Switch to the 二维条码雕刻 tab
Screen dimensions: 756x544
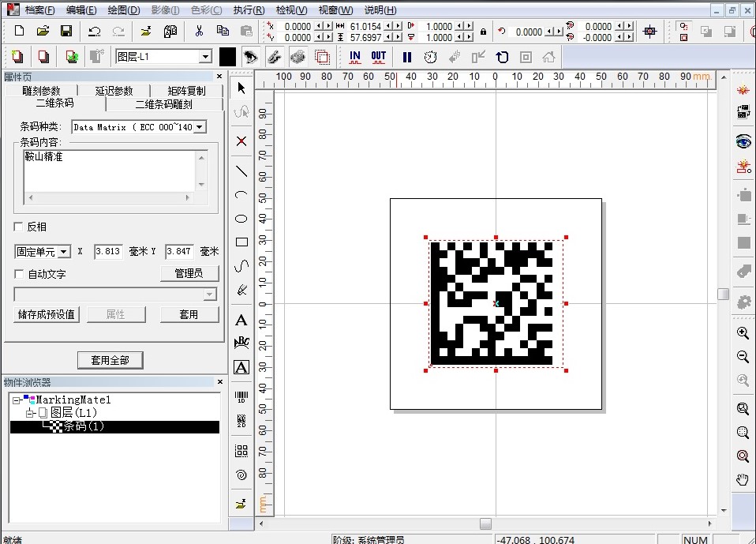coord(164,104)
